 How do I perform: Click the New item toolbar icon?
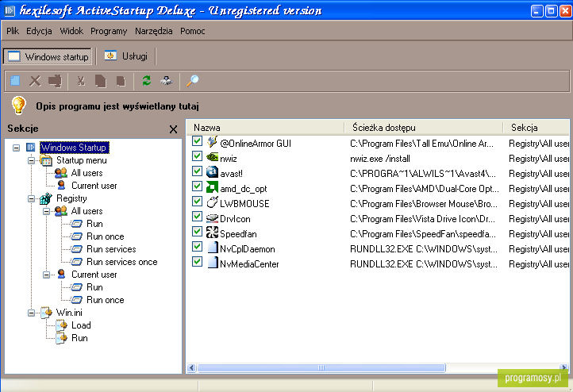[15, 81]
